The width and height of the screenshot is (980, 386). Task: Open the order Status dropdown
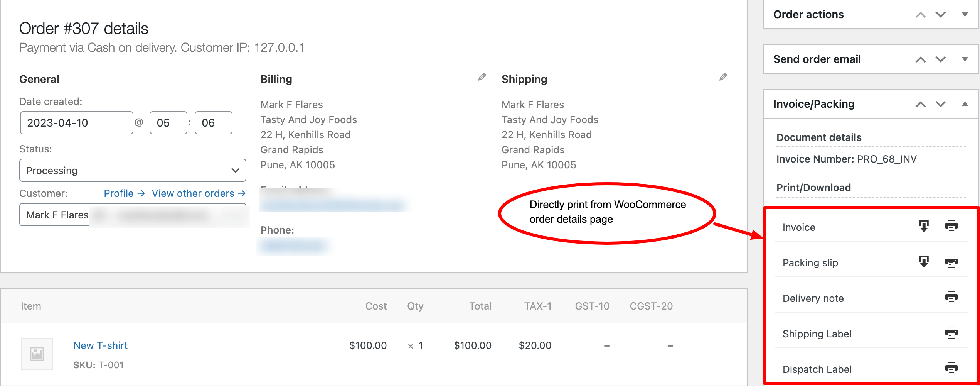click(133, 170)
